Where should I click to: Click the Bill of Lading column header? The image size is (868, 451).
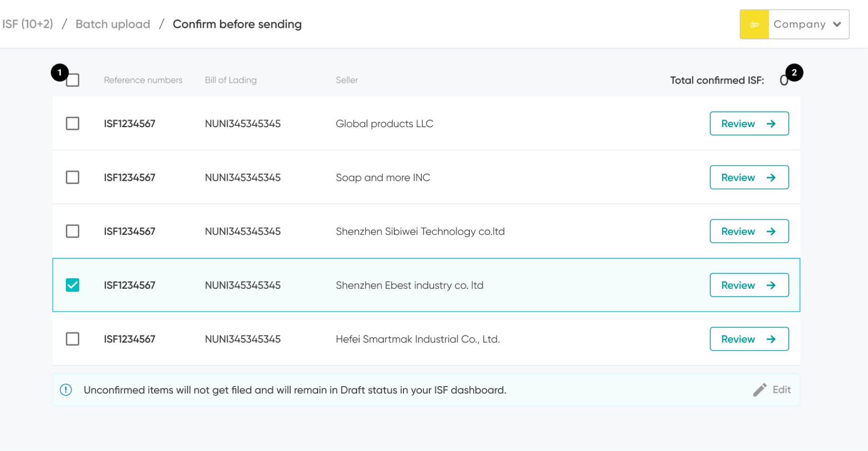pyautogui.click(x=231, y=80)
